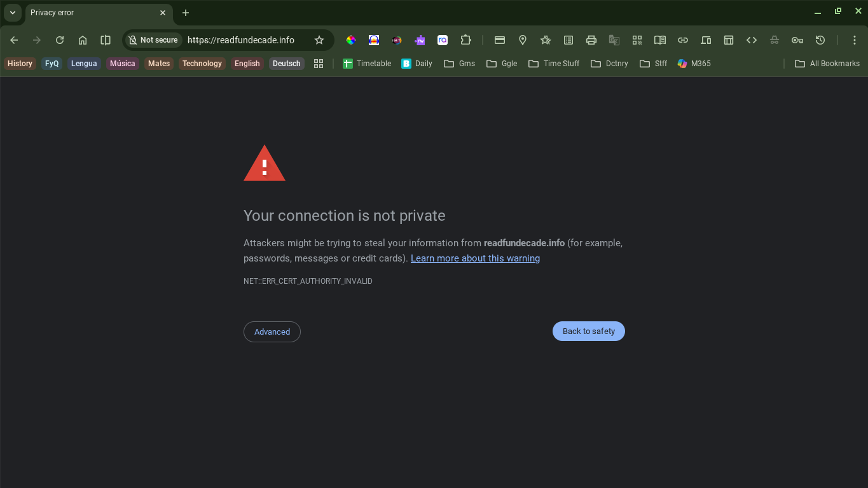Viewport: 868px width, 488px height.
Task: Toggle the side panel split view icon
Action: click(x=106, y=40)
